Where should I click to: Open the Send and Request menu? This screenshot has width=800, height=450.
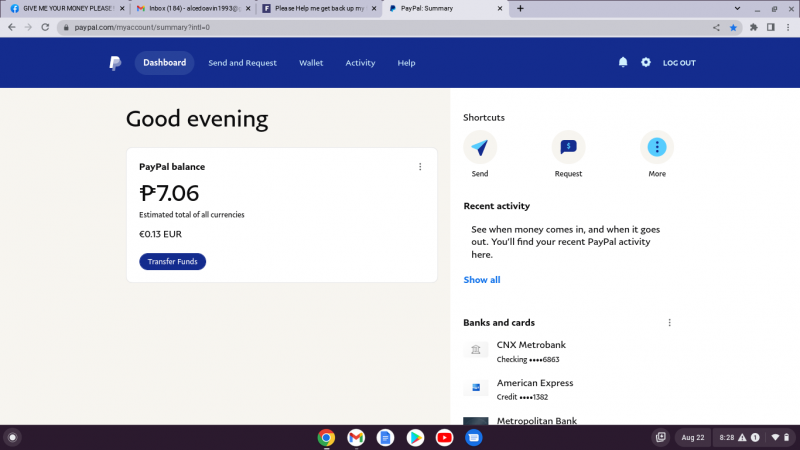click(242, 63)
